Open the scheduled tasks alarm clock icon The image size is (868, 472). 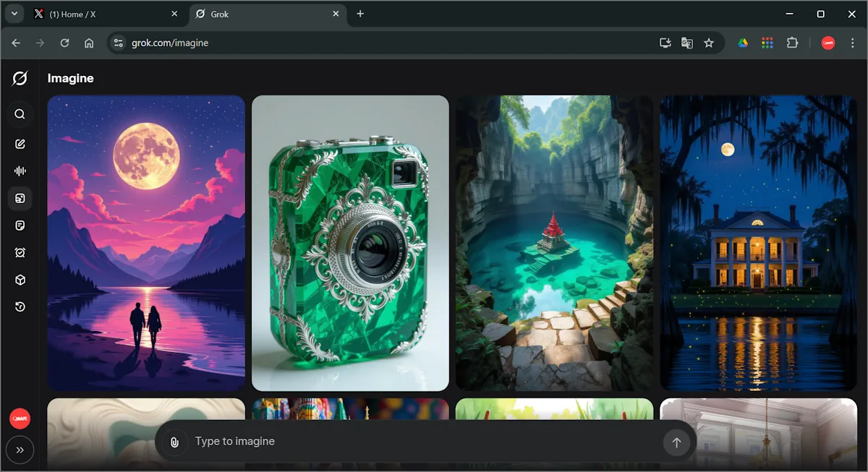coord(20,252)
